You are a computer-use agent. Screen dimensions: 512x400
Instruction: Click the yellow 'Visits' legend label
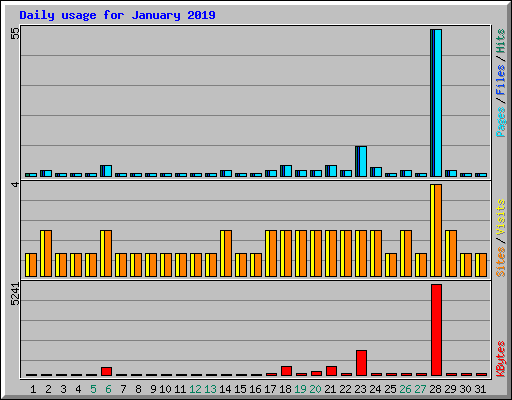coord(501,218)
